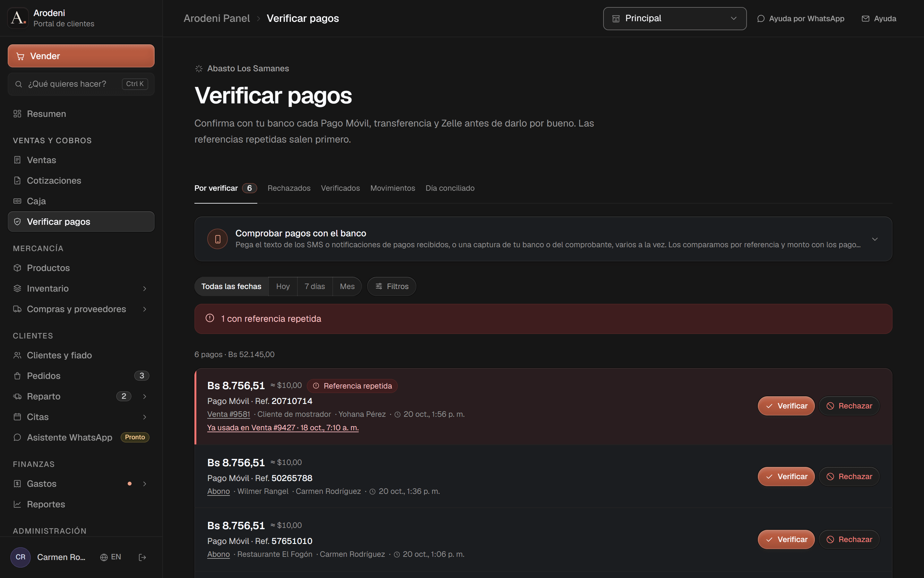The height and width of the screenshot is (578, 924).
Task: Click the Citas calendar icon
Action: tap(17, 417)
